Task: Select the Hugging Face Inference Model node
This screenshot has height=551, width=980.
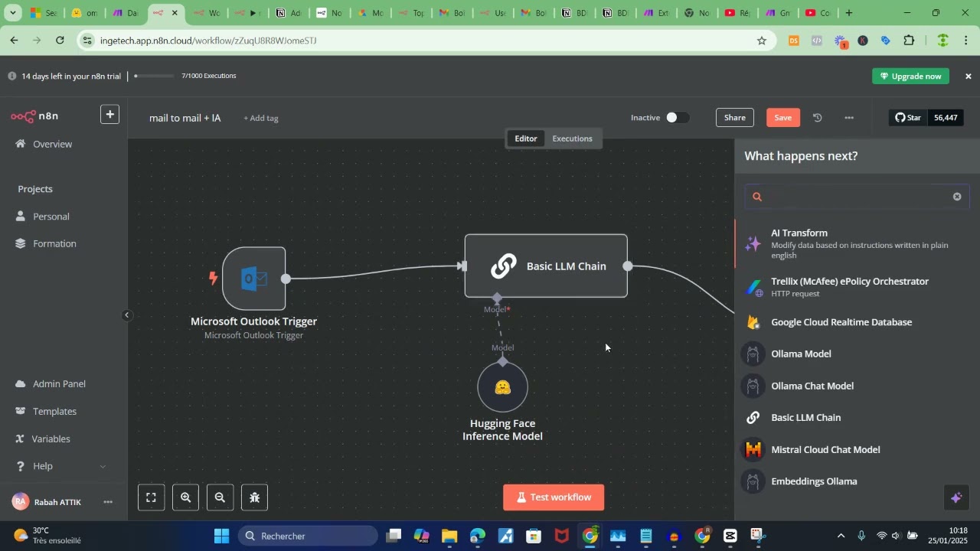Action: 503,387
